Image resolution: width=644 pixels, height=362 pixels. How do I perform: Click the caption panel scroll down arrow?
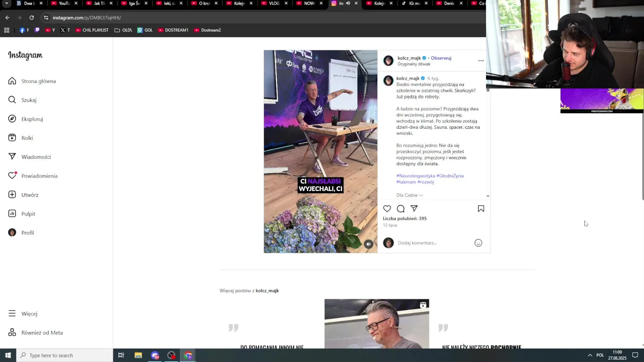488,196
